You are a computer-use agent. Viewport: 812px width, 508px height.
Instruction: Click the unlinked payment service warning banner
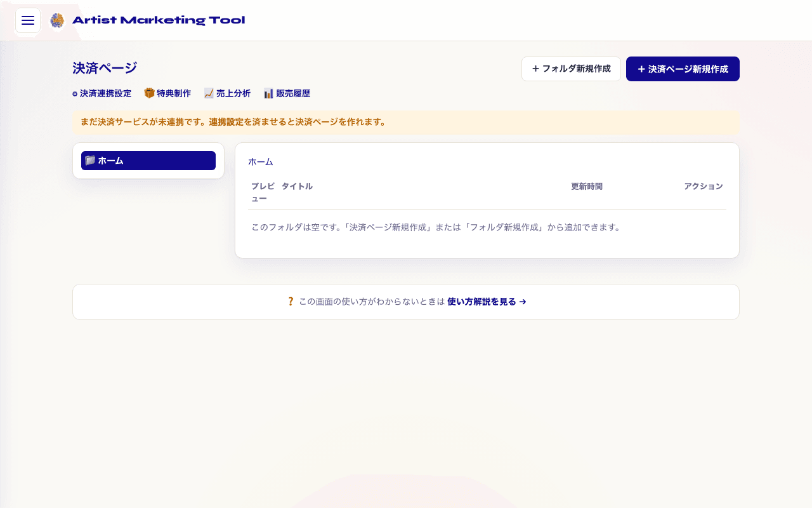coord(406,122)
